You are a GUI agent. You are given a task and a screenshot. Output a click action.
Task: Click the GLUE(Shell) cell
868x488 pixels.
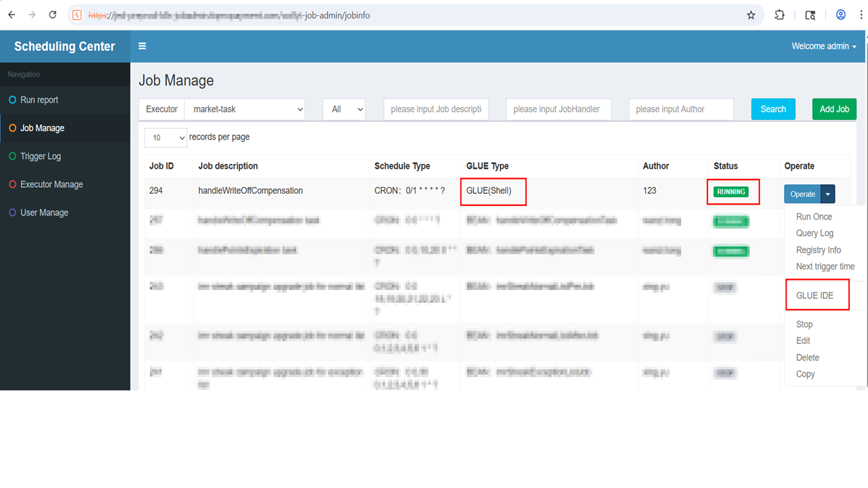point(489,190)
